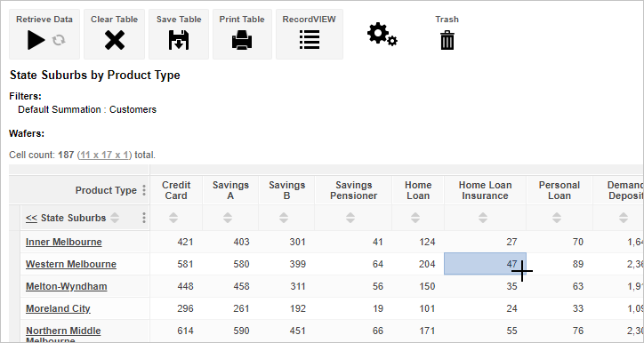The height and width of the screenshot is (343, 644).
Task: Click the 11 x 17 x 1 cell count link
Action: click(x=104, y=156)
